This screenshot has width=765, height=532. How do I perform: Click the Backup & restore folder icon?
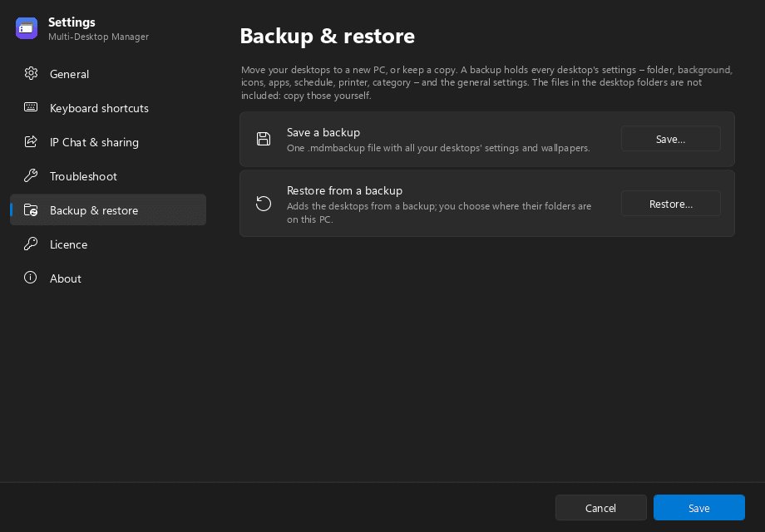[31, 210]
